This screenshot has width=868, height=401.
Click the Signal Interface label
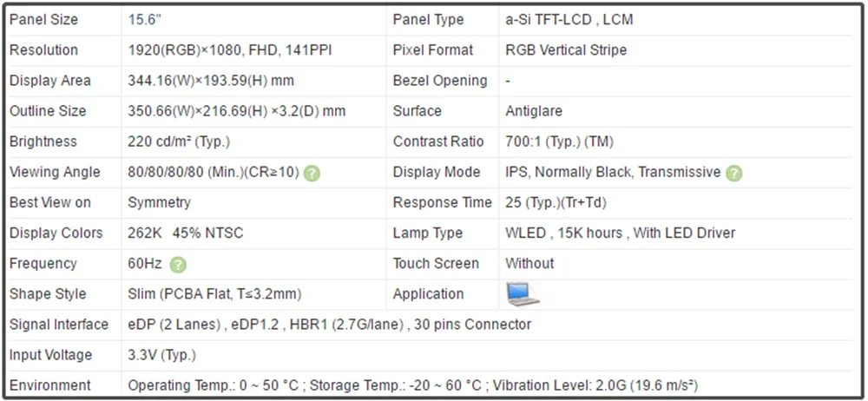pyautogui.click(x=59, y=325)
